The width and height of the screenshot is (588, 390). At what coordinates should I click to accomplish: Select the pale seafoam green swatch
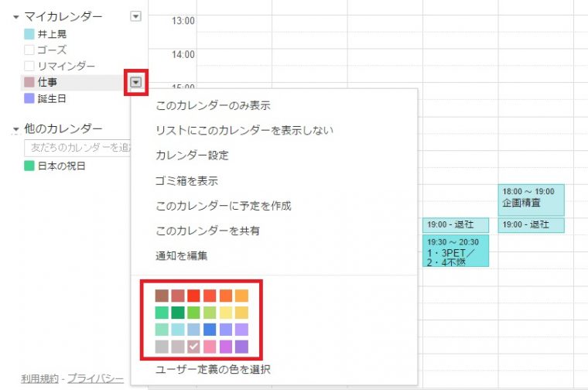[162, 330]
